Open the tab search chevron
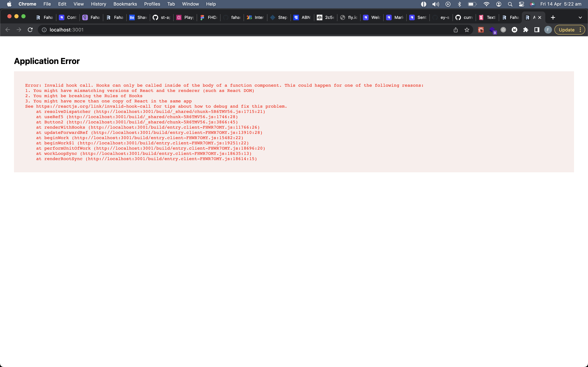This screenshot has width=588, height=367. 580,17
